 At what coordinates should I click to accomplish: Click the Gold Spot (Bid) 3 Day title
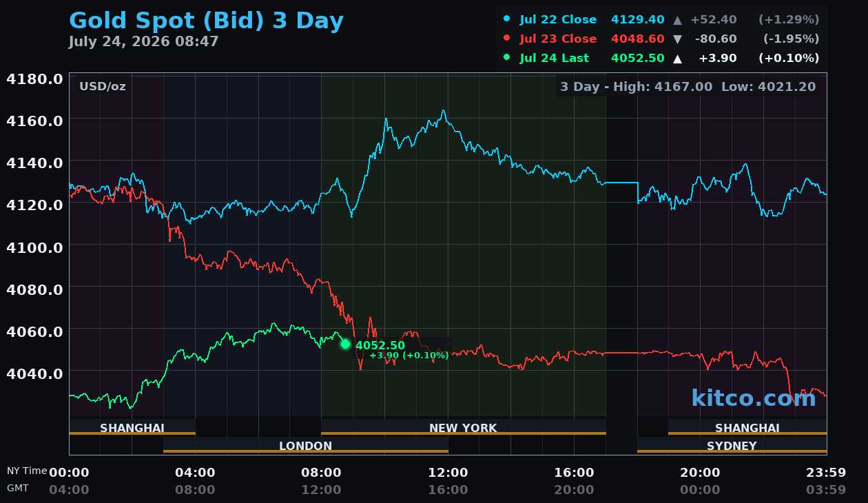[x=206, y=21]
